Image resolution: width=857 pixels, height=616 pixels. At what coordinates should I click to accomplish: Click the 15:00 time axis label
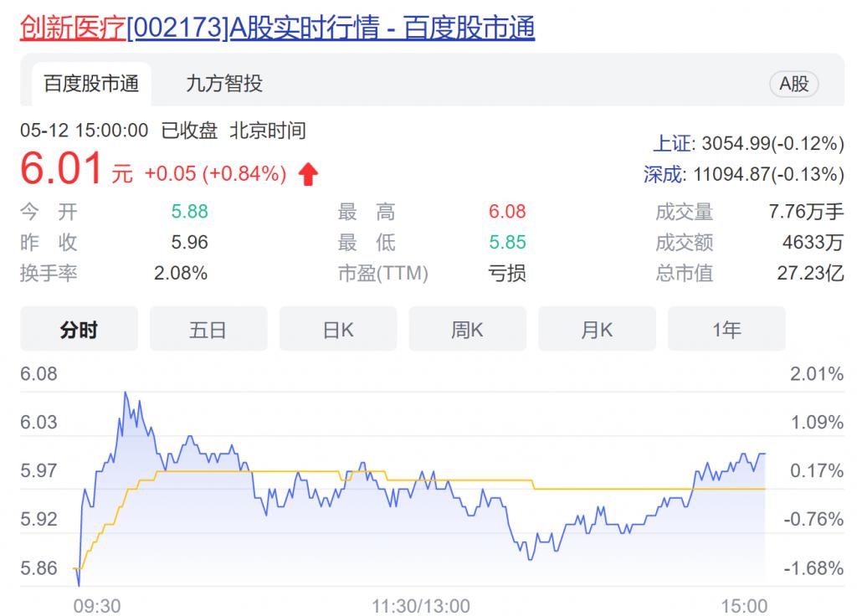[x=744, y=606]
